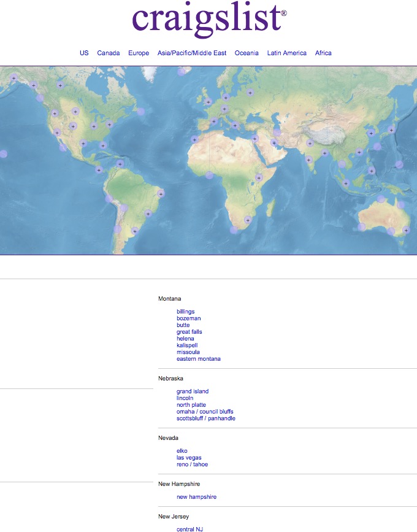The height and width of the screenshot is (532, 417).
Task: Open the California map marker
Action: (57, 133)
